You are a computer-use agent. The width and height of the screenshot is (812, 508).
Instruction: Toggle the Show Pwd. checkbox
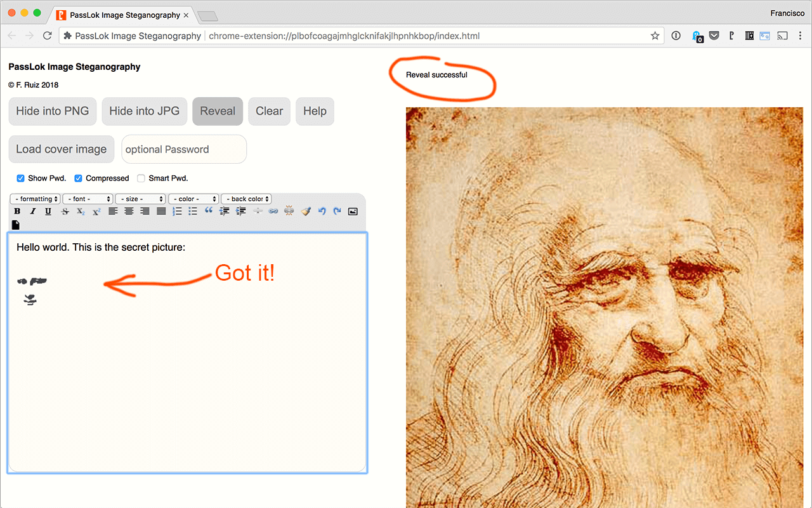pyautogui.click(x=21, y=178)
